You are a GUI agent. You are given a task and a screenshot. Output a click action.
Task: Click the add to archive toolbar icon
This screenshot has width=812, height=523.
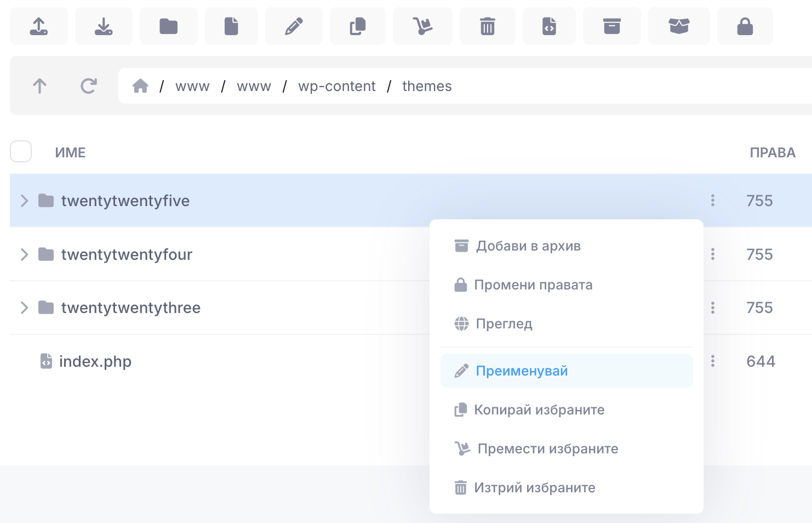pyautogui.click(x=612, y=26)
